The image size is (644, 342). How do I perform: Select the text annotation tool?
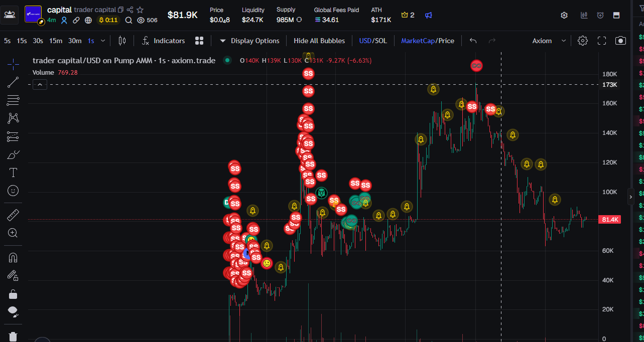tap(13, 173)
